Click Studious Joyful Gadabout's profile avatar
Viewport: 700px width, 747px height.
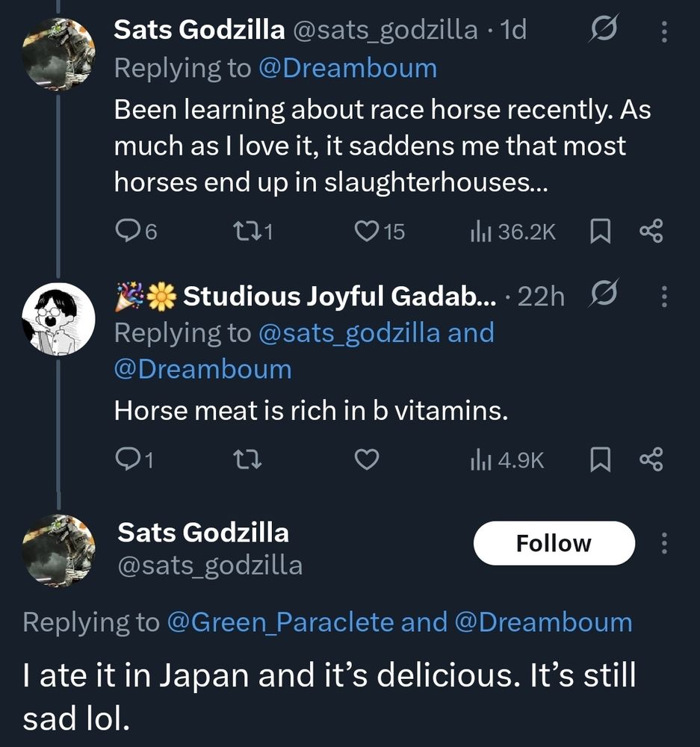pos(58,320)
